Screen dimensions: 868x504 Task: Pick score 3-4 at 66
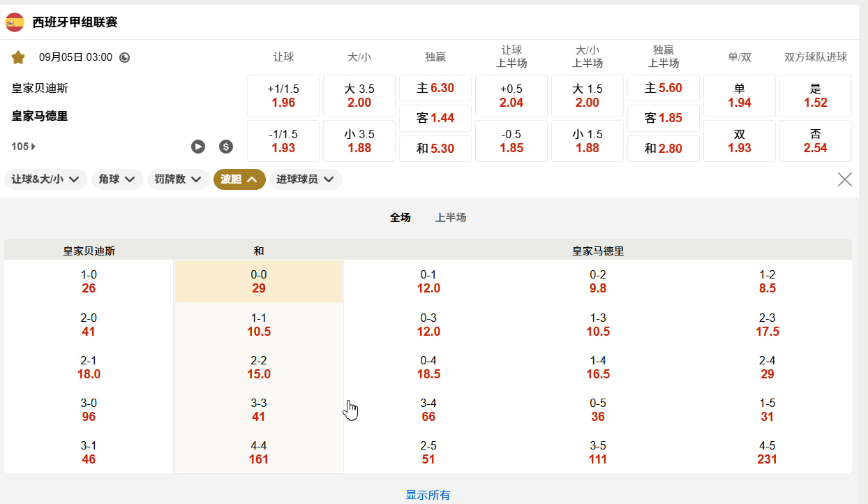coord(428,410)
